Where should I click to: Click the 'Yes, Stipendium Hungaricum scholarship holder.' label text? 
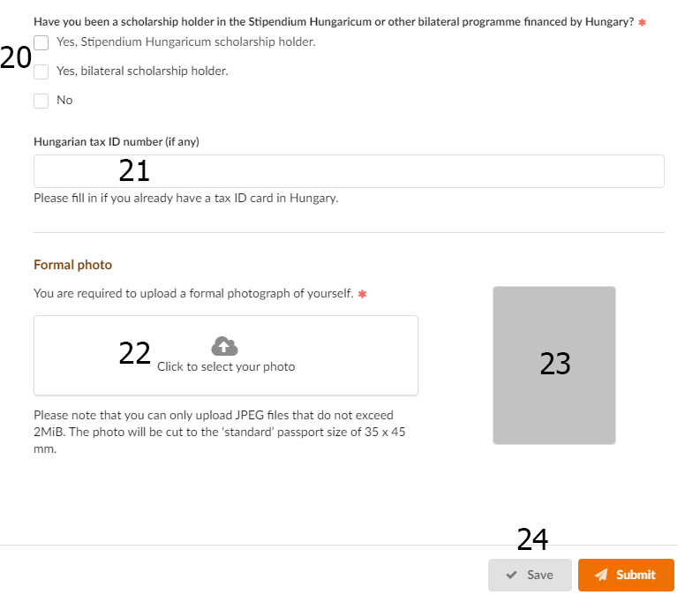click(185, 41)
